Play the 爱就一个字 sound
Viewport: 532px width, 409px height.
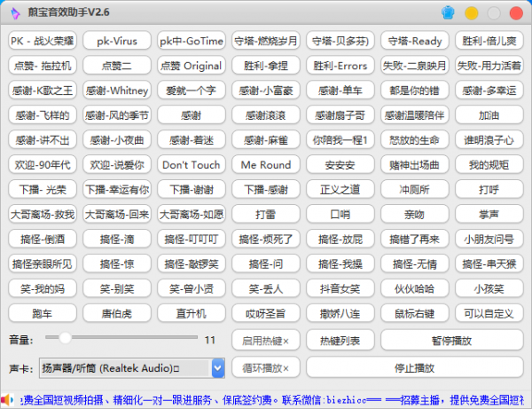tap(192, 90)
